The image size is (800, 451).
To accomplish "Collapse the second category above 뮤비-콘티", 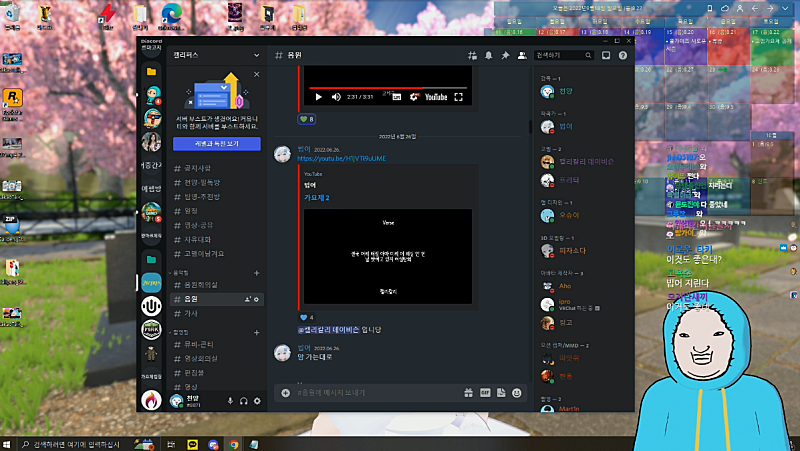I will [x=179, y=333].
